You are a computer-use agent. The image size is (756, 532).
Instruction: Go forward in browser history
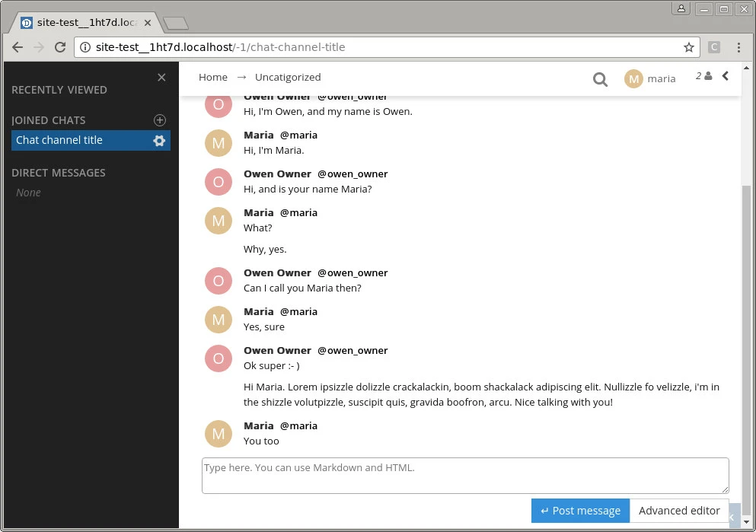click(39, 47)
